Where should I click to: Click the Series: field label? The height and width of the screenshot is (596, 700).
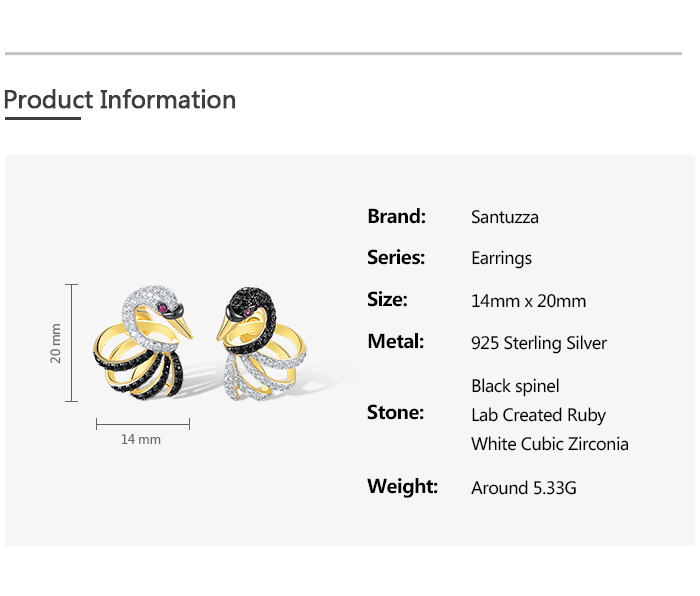coord(396,258)
